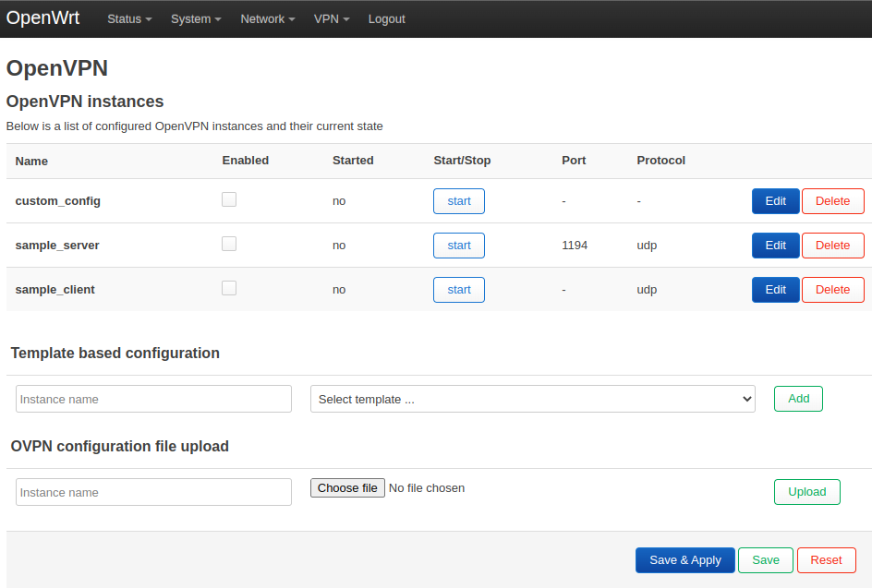Delete the custom_config instance
Image resolution: width=872 pixels, height=588 pixels.
point(832,201)
